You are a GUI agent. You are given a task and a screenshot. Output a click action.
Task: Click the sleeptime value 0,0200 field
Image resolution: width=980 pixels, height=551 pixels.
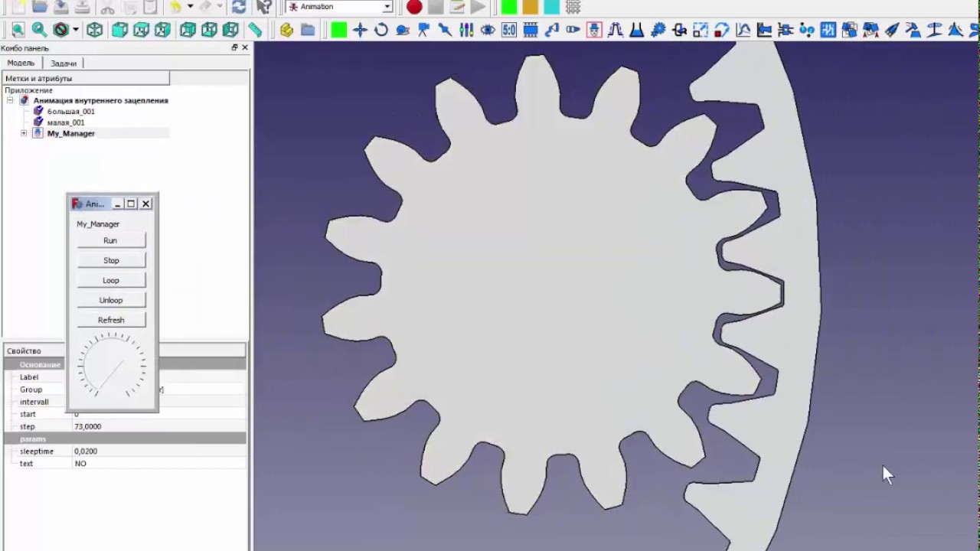click(x=158, y=452)
